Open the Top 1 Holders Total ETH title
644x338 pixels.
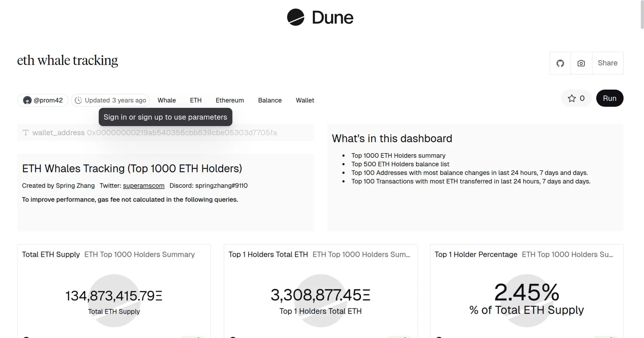268,254
